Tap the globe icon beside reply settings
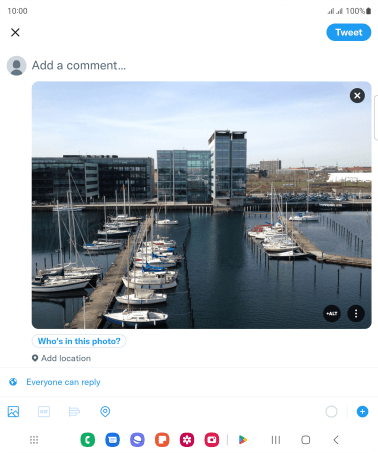 13,382
